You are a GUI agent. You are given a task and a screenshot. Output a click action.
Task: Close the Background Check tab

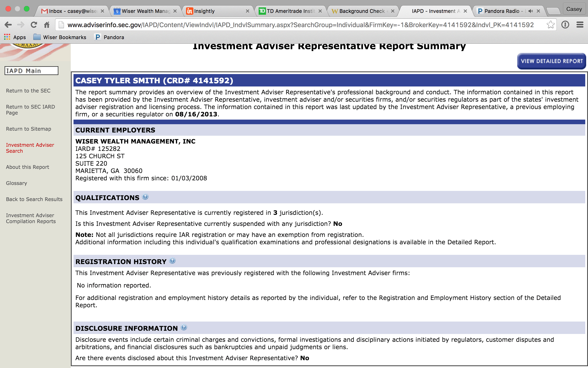pos(392,11)
